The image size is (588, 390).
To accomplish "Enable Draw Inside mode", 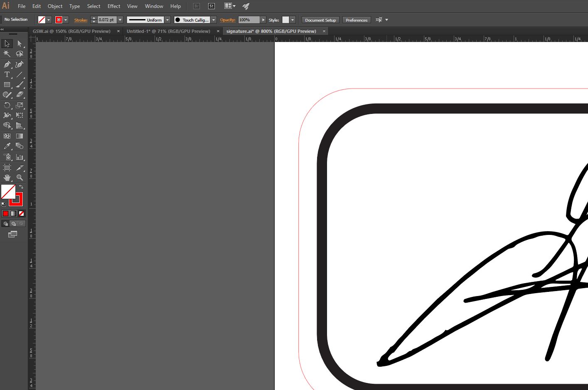I will coord(21,224).
